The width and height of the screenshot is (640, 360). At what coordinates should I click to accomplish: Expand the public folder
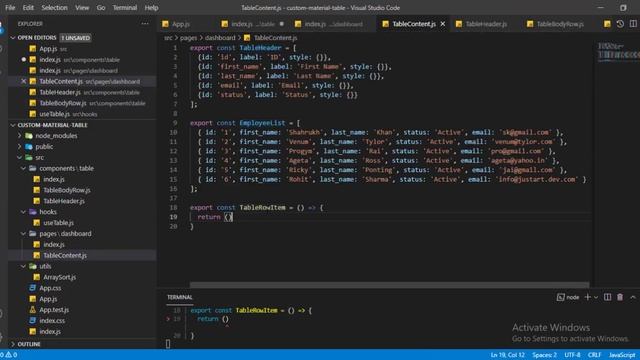19,147
